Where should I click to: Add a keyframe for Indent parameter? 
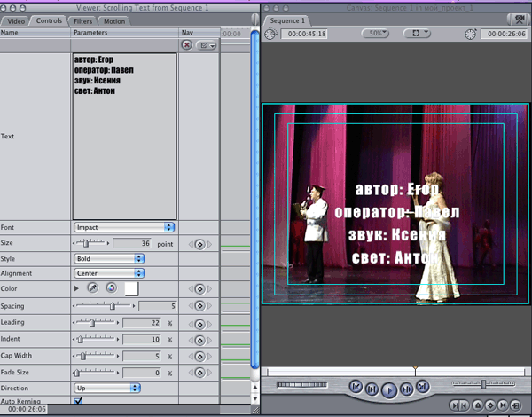click(x=199, y=341)
